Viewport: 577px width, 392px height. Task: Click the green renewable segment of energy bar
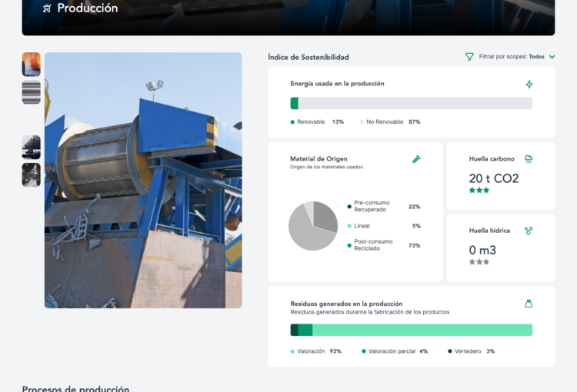(x=295, y=103)
